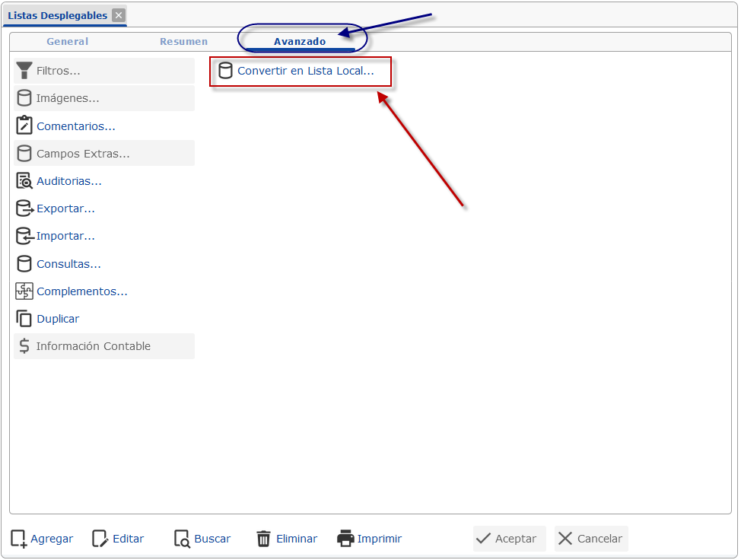Choose Importar... link
The width and height of the screenshot is (741, 560).
pos(65,236)
